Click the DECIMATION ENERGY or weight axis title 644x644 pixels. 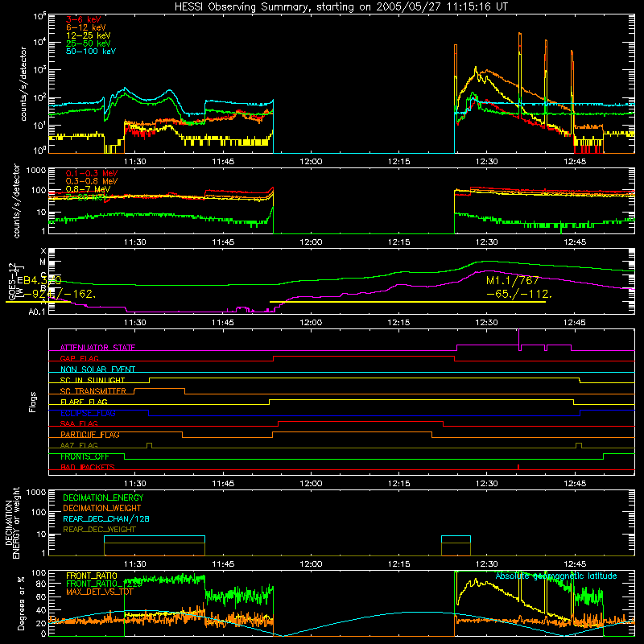click(12, 522)
